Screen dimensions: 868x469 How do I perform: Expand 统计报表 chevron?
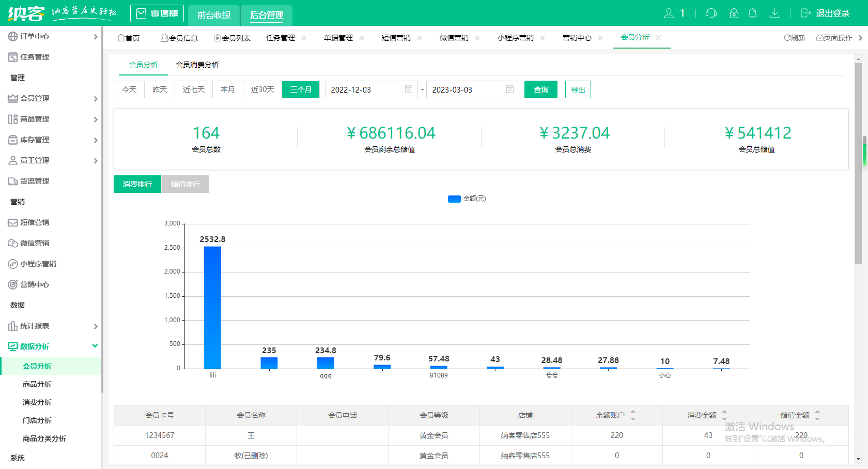[96, 326]
